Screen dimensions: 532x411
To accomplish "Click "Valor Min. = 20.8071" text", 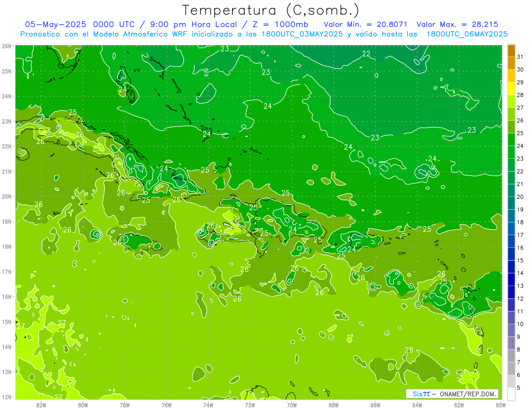I will pyautogui.click(x=366, y=24).
